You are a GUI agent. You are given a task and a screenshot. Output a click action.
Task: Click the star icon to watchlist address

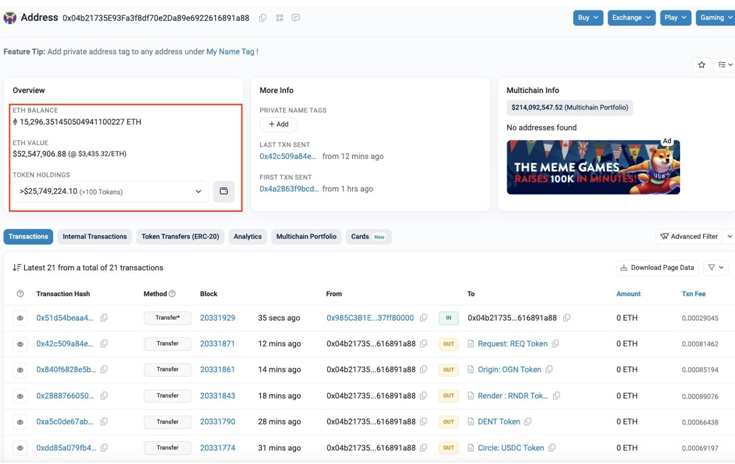pyautogui.click(x=701, y=65)
